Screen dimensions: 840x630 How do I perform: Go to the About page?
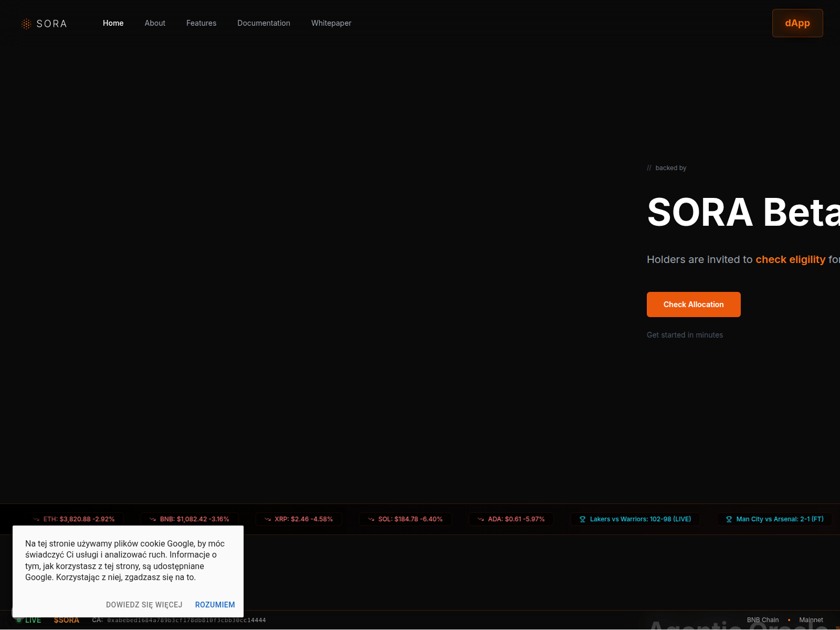155,23
